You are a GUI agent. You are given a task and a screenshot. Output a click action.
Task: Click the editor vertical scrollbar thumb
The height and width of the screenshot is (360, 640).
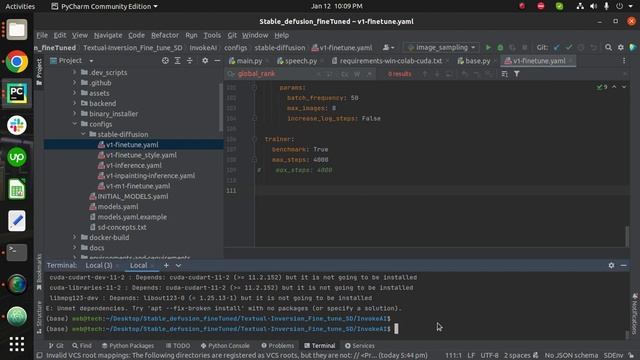(x=627, y=236)
